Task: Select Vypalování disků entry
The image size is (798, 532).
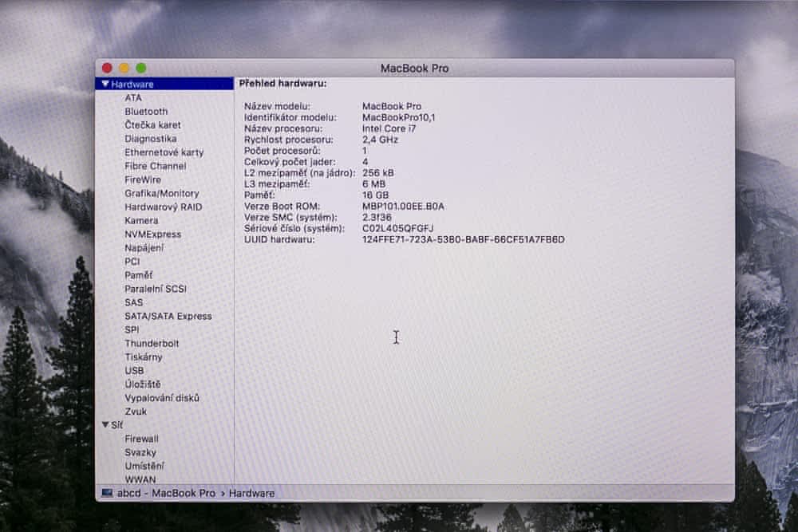Action: coord(162,398)
